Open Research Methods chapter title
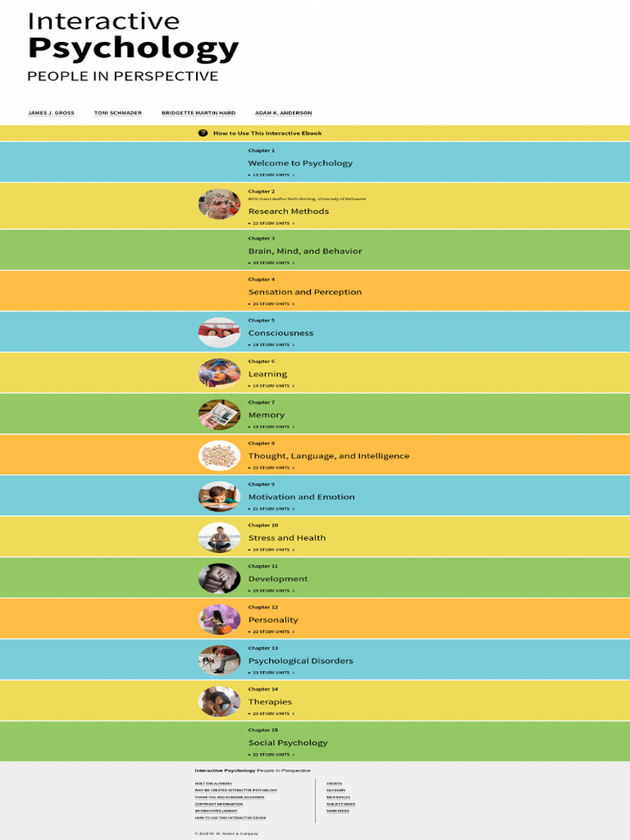The height and width of the screenshot is (840, 630). point(289,211)
